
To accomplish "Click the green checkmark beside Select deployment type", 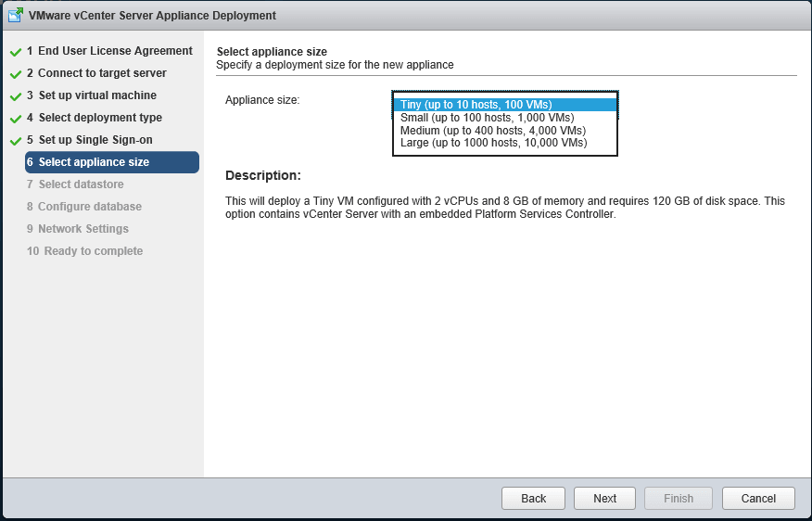I will (x=16, y=119).
